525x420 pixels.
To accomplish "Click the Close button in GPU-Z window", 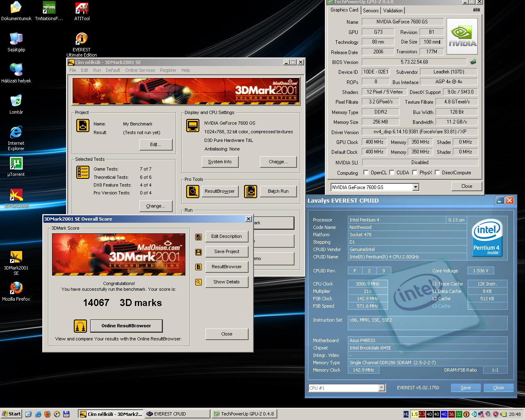I will pyautogui.click(x=467, y=186).
